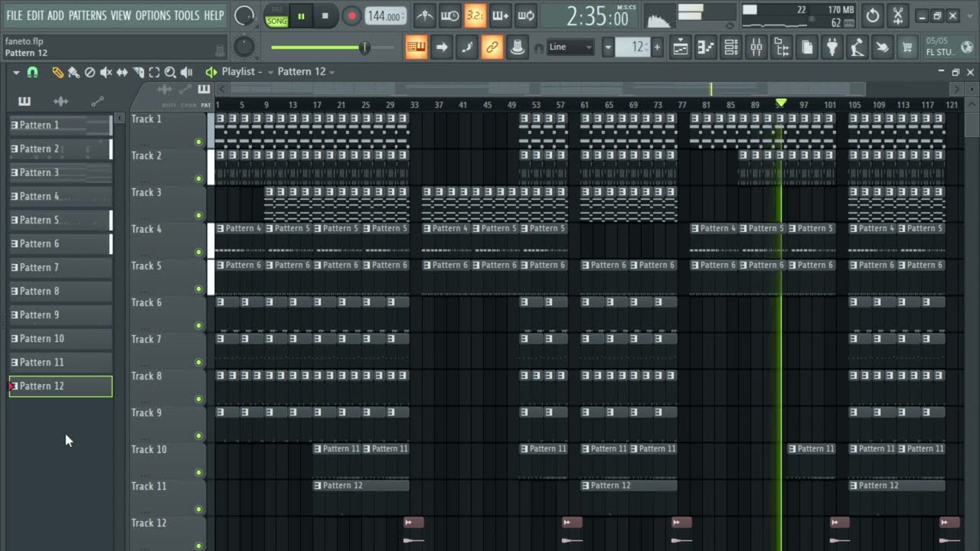Viewport: 980px width, 551px height.
Task: Mute Track 6 with its green dot
Action: coord(199,326)
